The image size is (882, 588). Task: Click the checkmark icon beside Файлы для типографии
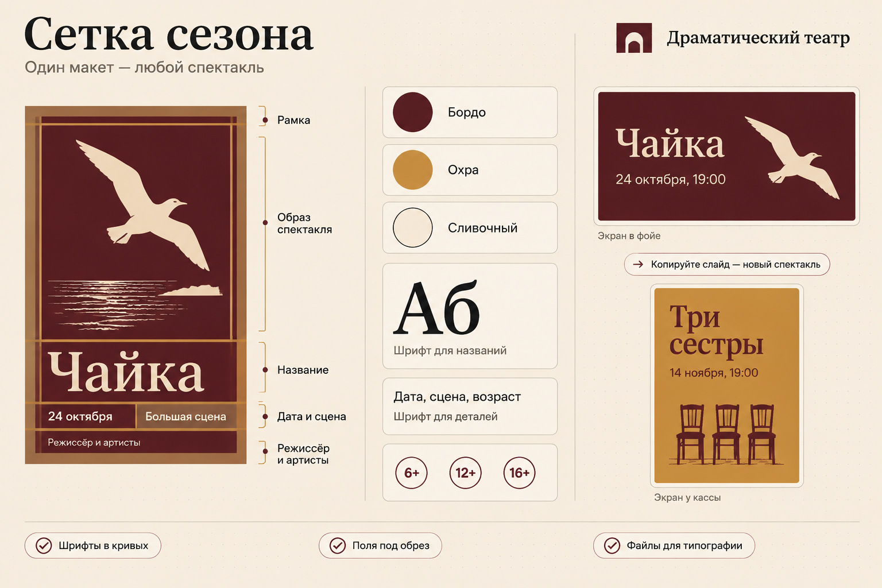612,546
